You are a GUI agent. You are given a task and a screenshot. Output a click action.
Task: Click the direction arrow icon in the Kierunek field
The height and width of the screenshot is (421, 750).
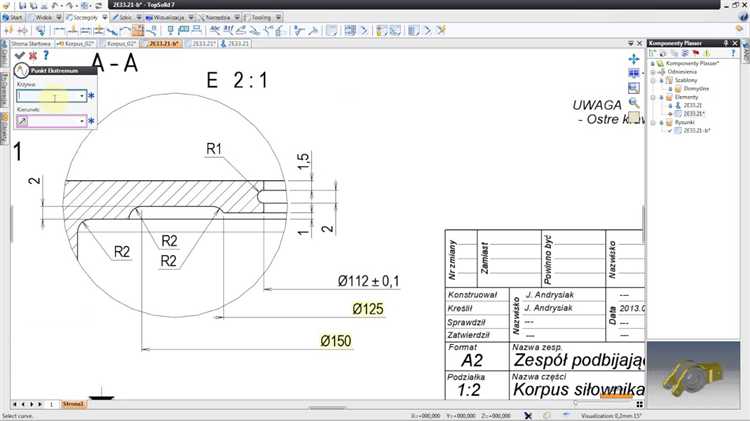tap(22, 122)
